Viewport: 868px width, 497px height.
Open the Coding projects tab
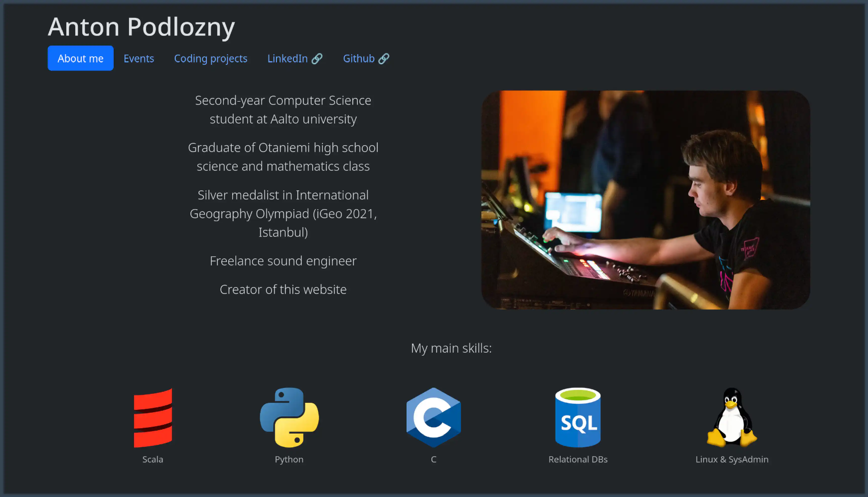tap(211, 58)
